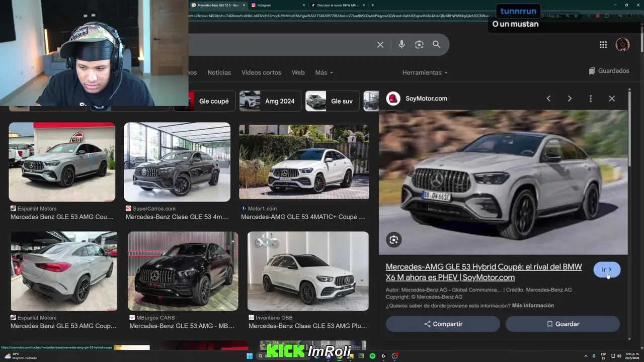Open Espaillat Motors silver GLE rear thumbnail
Screen dimensions: 644x362
64,271
